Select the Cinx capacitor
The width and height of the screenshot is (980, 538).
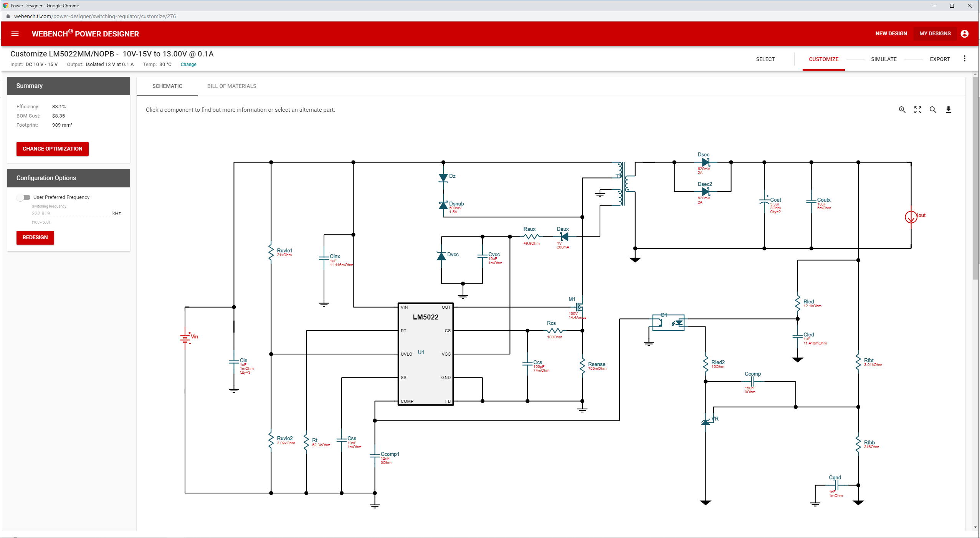pyautogui.click(x=324, y=258)
